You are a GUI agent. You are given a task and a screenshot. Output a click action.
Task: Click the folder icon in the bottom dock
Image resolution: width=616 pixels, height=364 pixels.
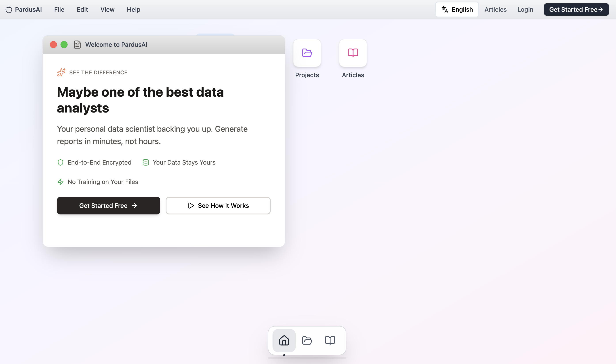tap(307, 340)
